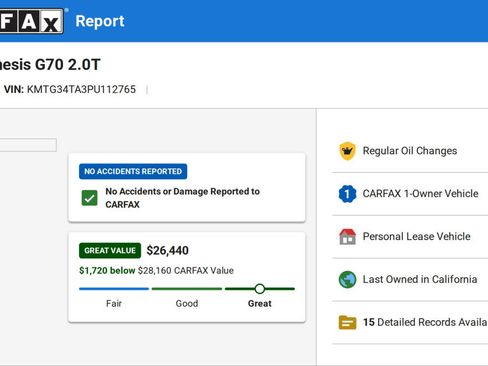Viewport: 488px width, 366px height.
Task: Click the green checkmark for no accidents
Action: (89, 198)
